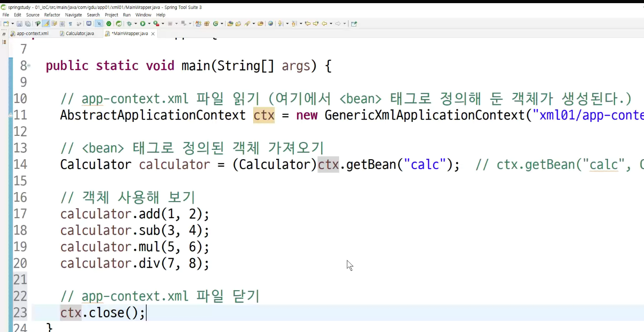The height and width of the screenshot is (332, 644).
Task: Open Search with the flashlight icon
Action: [x=247, y=24]
